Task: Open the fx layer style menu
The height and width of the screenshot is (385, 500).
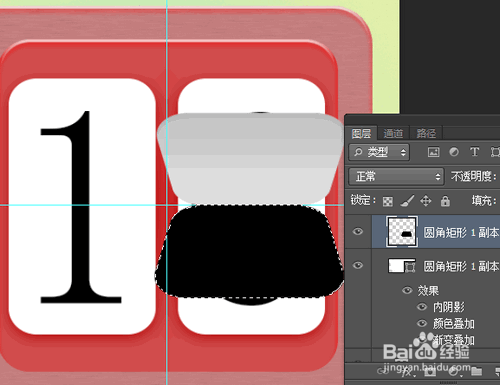Action: coord(407,372)
